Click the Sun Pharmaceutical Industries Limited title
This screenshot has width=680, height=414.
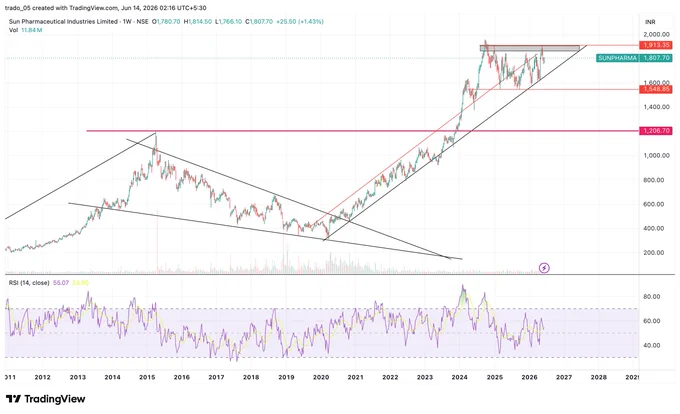pos(63,21)
